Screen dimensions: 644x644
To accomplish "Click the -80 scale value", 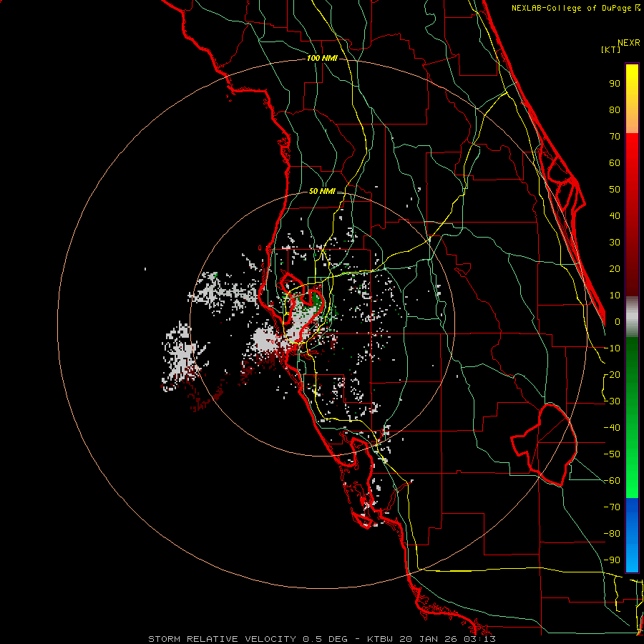I will point(612,534).
